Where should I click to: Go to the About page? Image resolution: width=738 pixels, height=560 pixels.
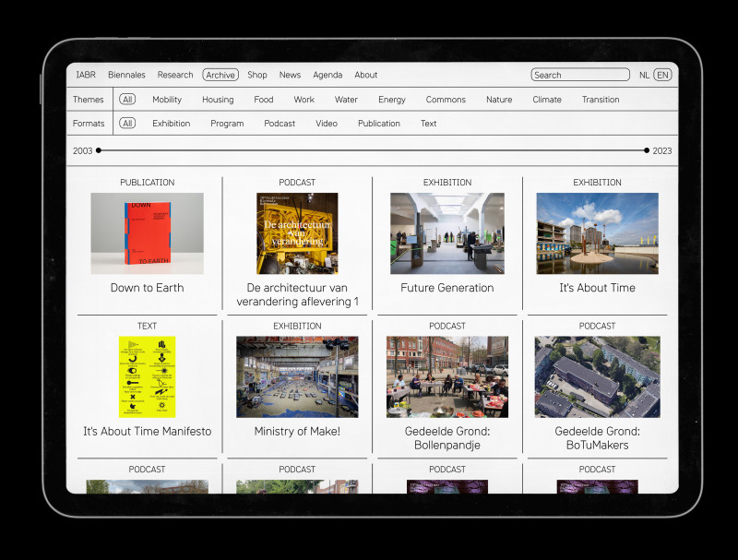tap(365, 75)
